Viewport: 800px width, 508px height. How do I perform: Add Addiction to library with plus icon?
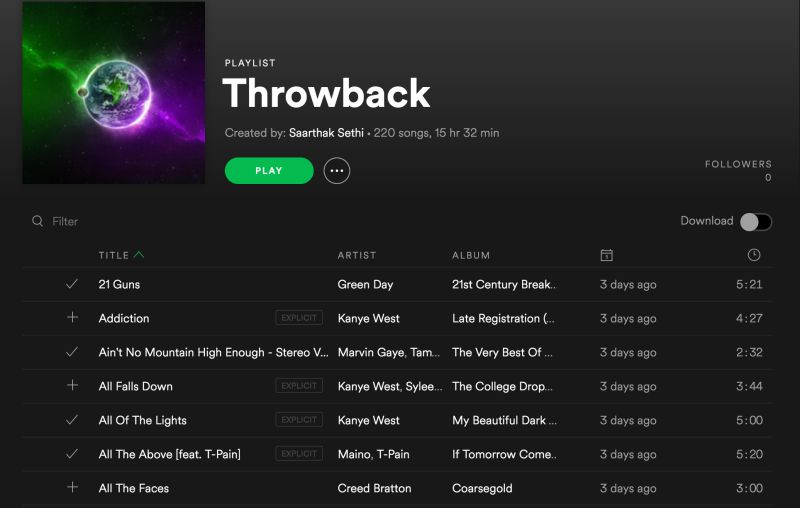(72, 317)
